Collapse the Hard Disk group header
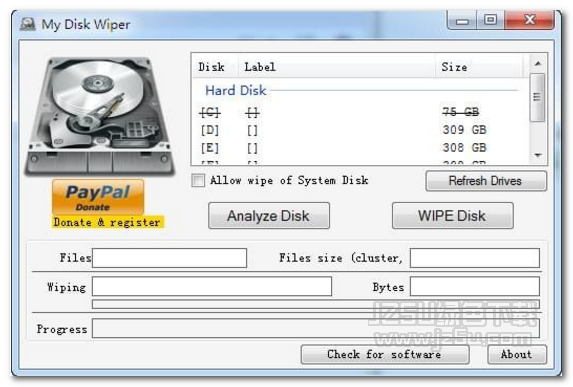 pos(236,90)
